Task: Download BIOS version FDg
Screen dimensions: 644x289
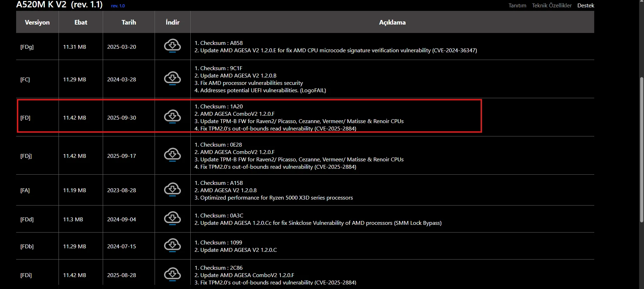Action: (x=172, y=46)
